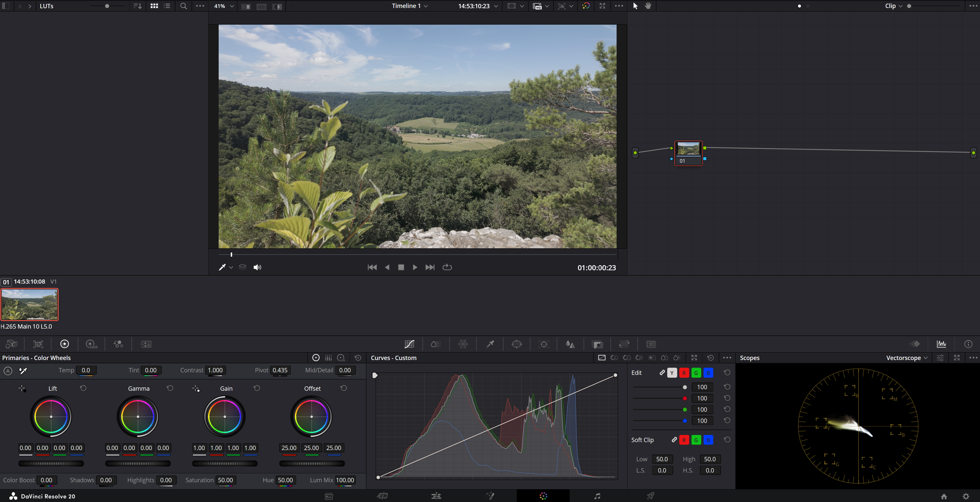Toggle the red curve edit channel
980x502 pixels.
tap(684, 373)
